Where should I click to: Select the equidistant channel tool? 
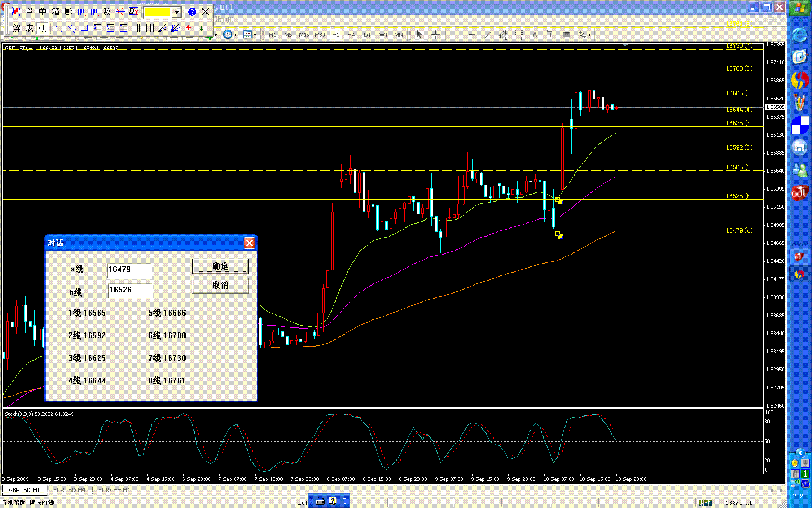503,34
